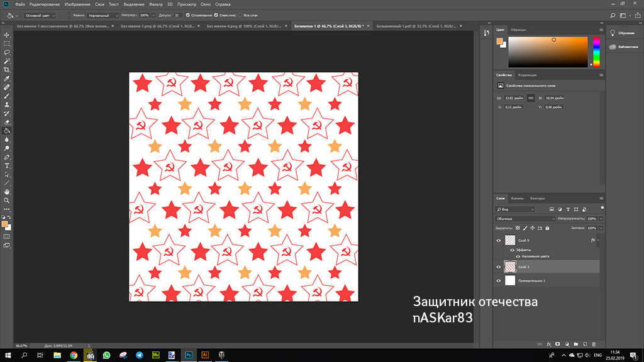Toggle the Смежн.пикс checkbox
Screen dimensions: 644x362
217,15
